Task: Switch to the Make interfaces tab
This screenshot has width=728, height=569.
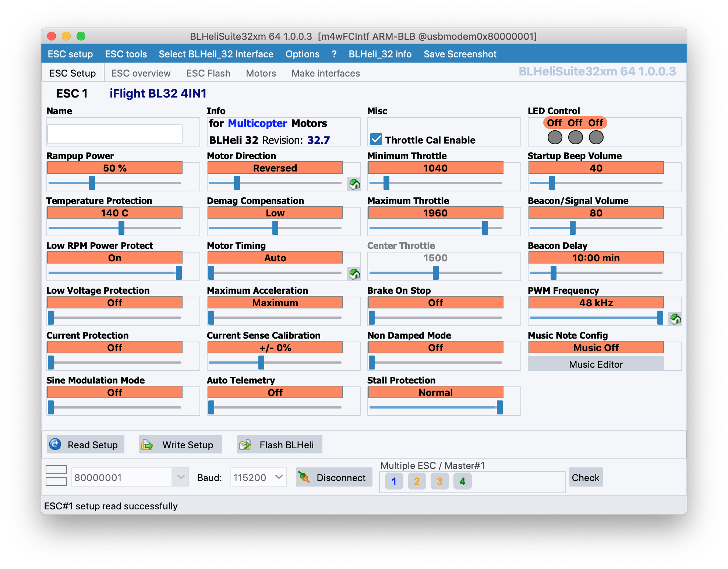Action: coord(326,73)
